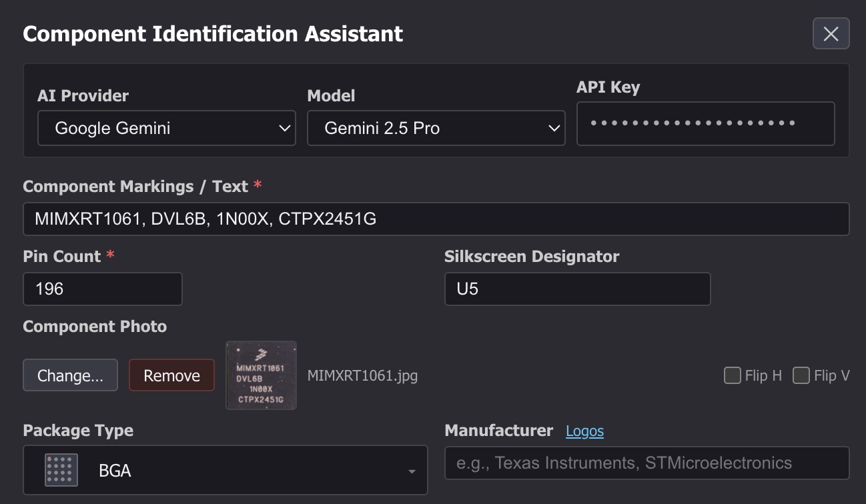
Task: Expand the AI Provider chevron
Action: pyautogui.click(x=284, y=128)
